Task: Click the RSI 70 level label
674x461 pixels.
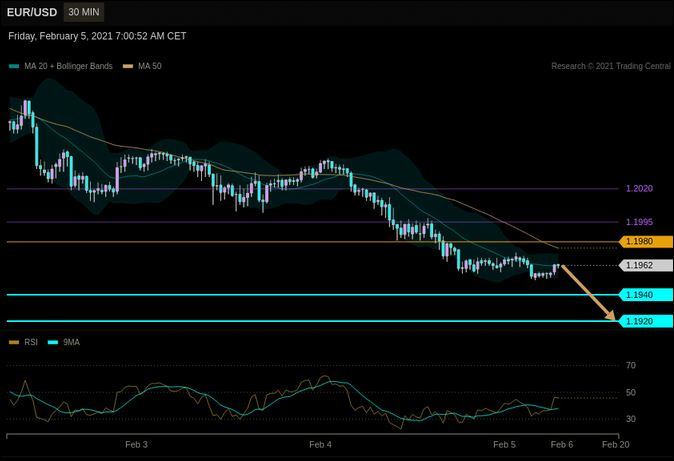Action: 631,366
